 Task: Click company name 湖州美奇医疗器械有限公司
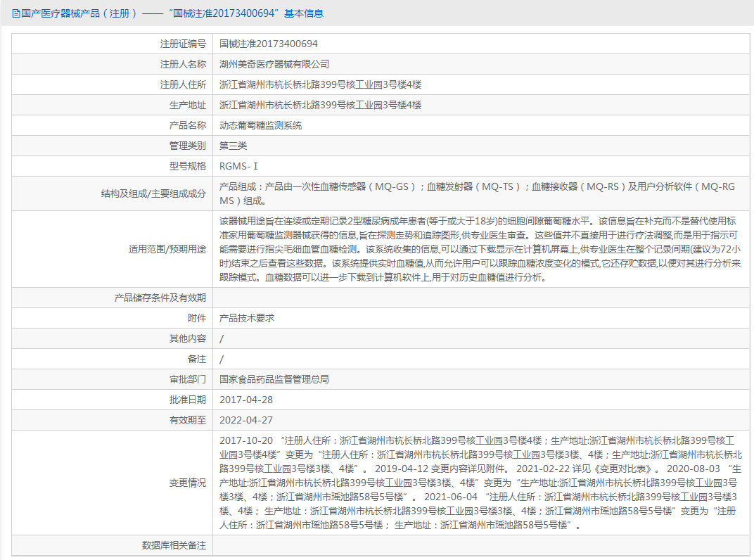pos(274,64)
